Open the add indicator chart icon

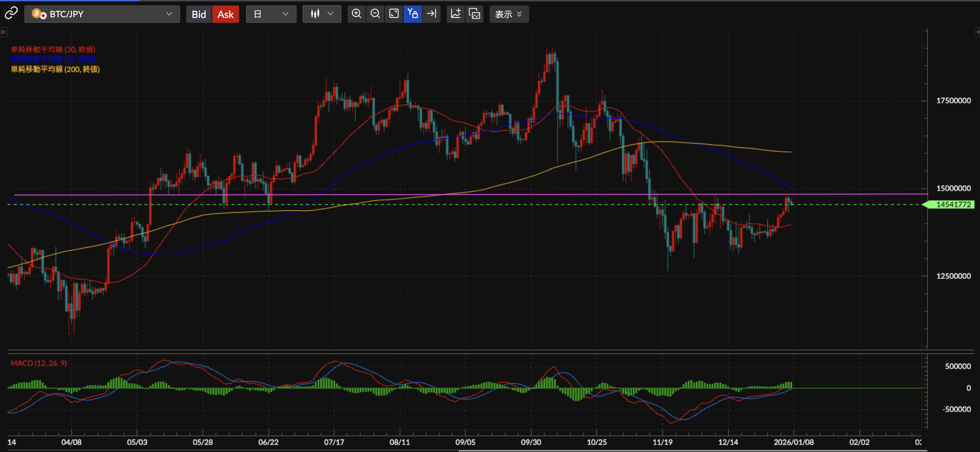[x=456, y=14]
